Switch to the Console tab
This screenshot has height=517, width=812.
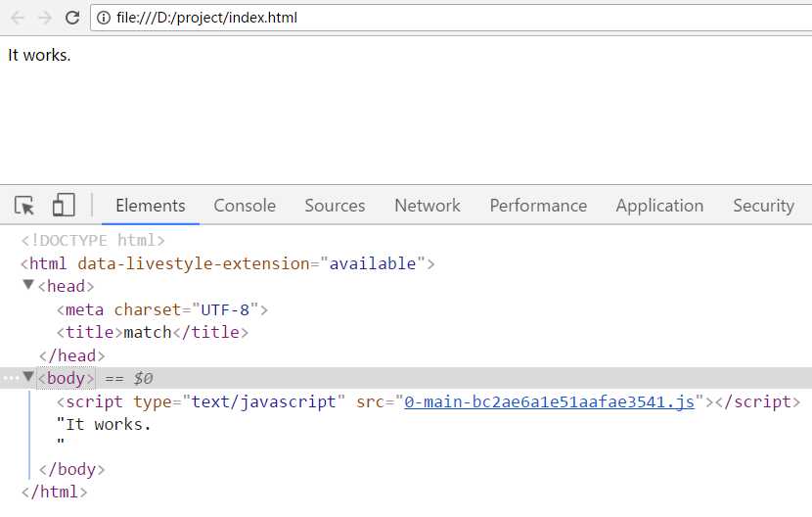245,206
